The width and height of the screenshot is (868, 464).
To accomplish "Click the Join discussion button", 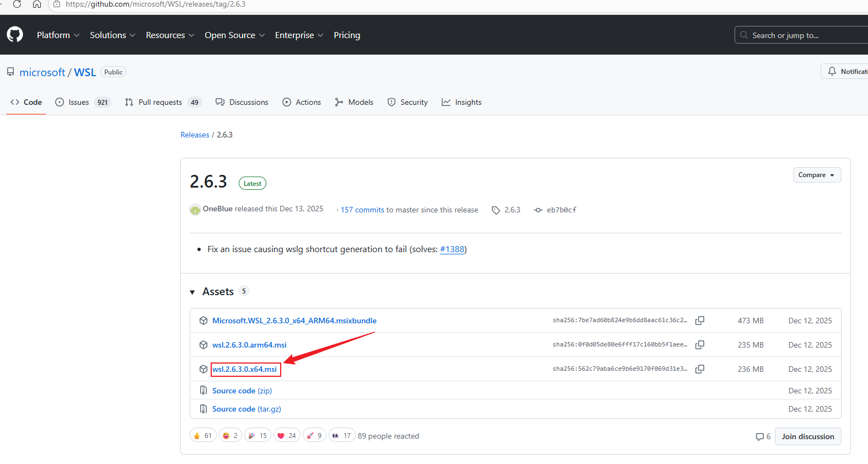I will coord(808,436).
